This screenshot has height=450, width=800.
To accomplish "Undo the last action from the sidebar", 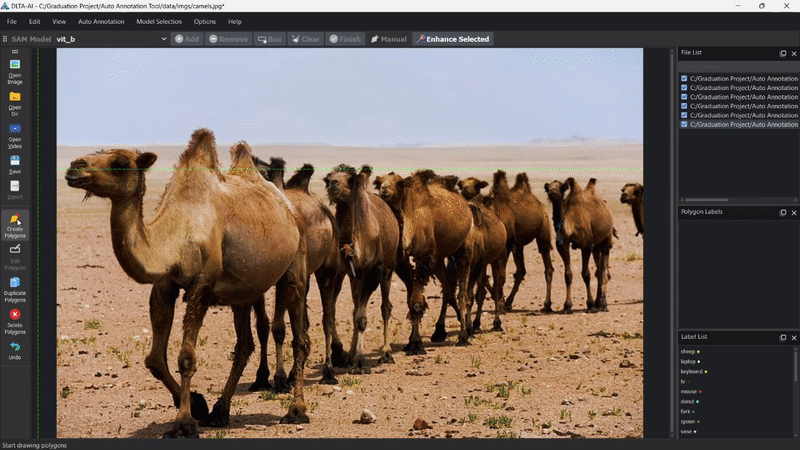I will click(x=15, y=351).
